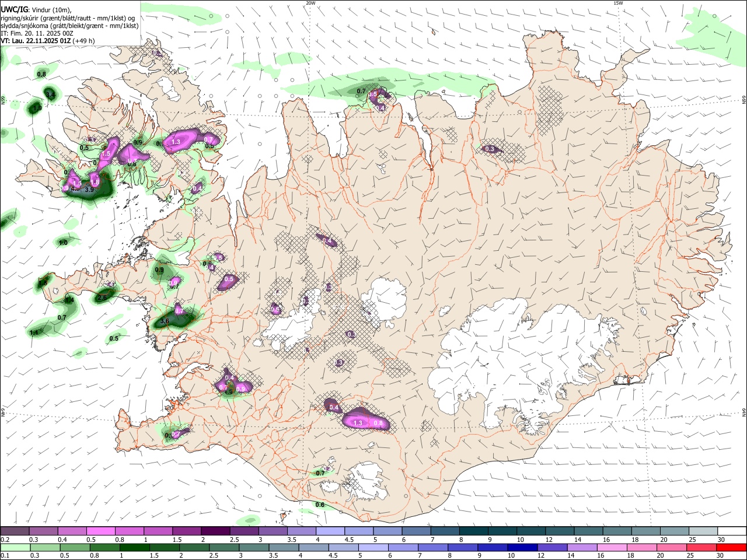Pick the pale grey 25 swatch in top legend row
This screenshot has width=747, height=560.
[704, 531]
